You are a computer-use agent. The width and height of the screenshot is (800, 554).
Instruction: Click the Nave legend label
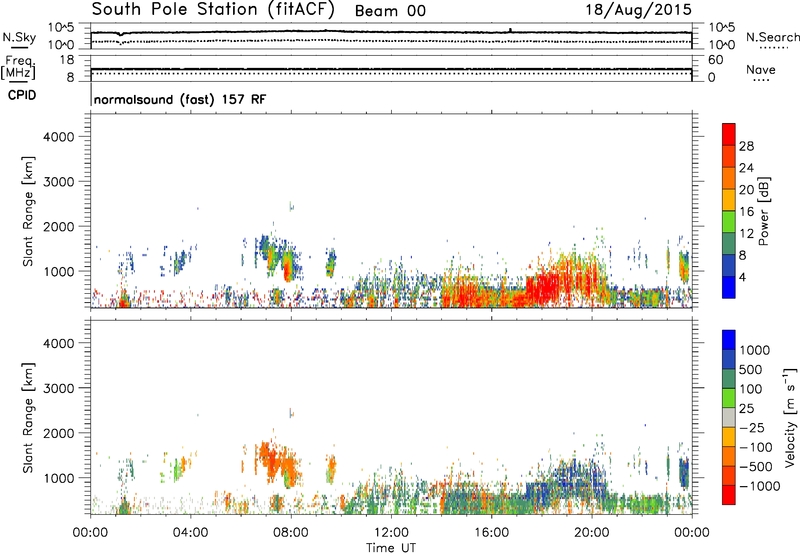(761, 69)
